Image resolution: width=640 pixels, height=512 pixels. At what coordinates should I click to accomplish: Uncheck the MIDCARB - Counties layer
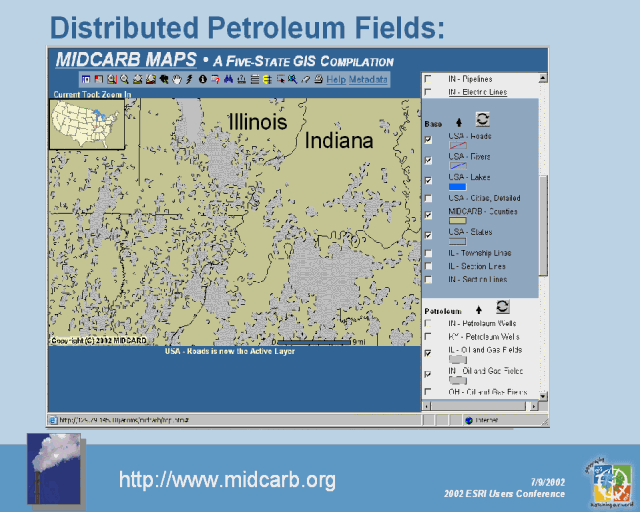click(428, 215)
